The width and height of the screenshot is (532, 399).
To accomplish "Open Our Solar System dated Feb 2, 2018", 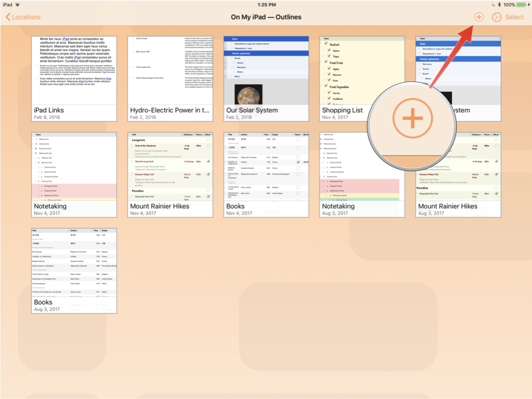I will 266,79.
